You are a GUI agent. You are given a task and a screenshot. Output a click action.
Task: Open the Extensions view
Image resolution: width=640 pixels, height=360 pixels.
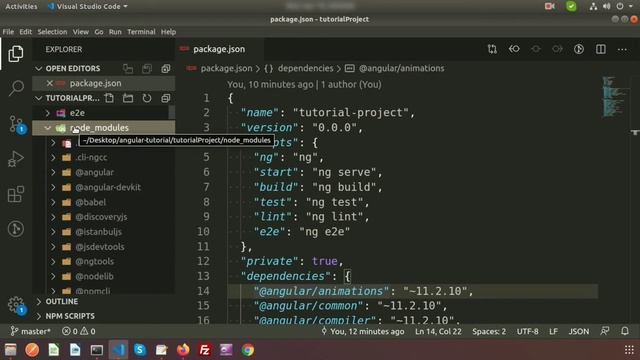(16, 194)
